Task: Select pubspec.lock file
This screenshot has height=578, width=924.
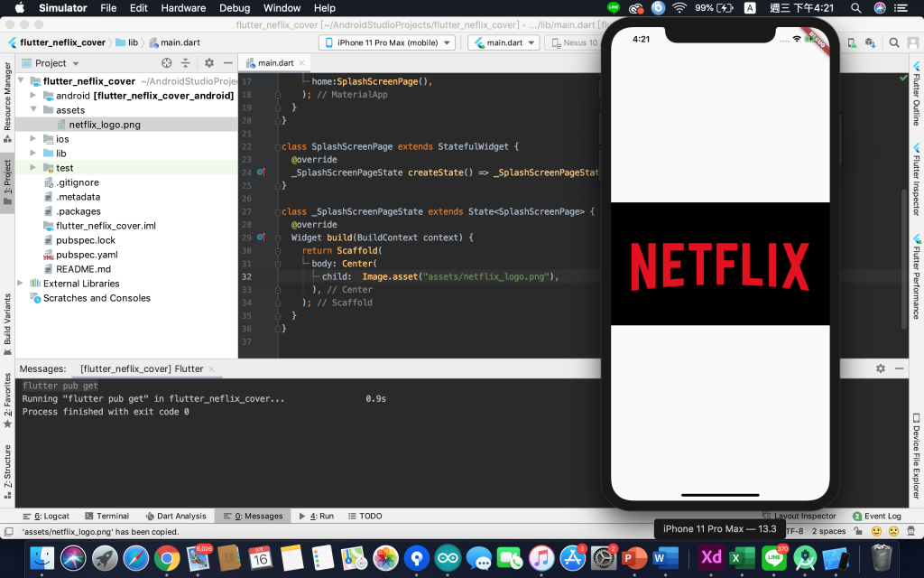Action: [86, 240]
